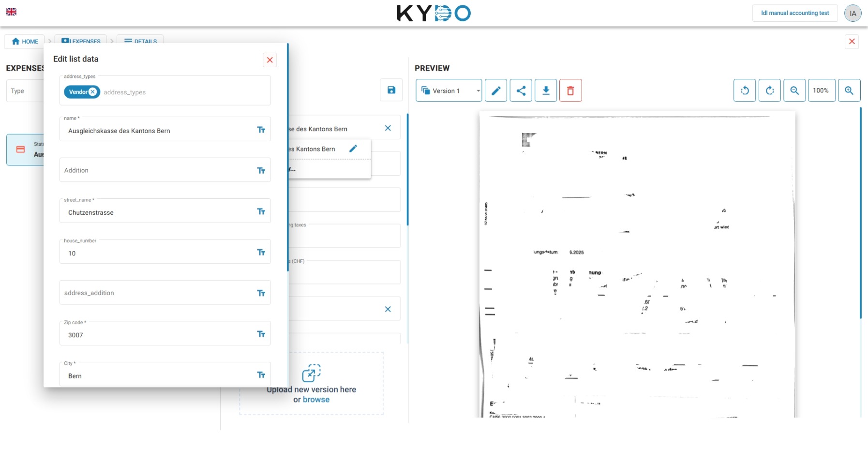
Task: Click the 100% zoom reset button
Action: [822, 90]
